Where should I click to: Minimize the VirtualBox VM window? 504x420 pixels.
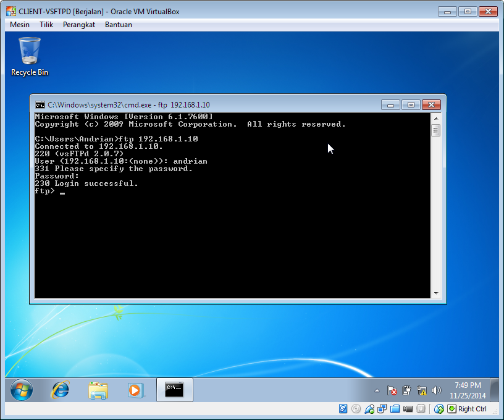point(447,12)
